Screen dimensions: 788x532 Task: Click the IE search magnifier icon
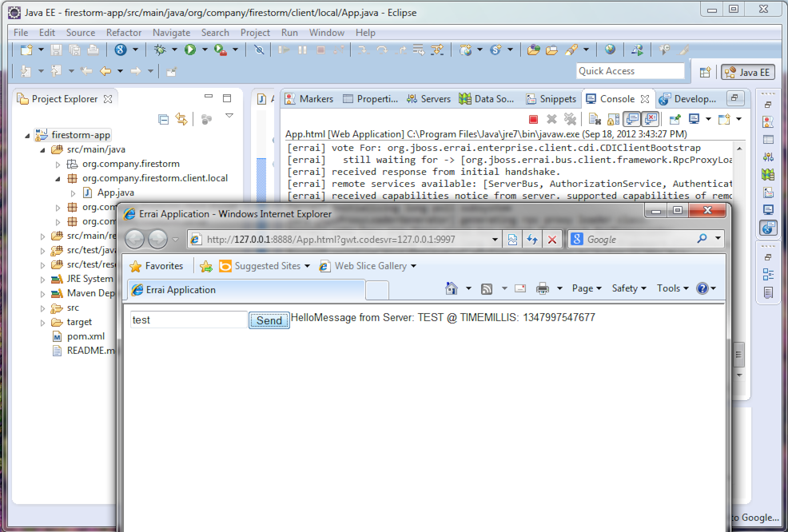coord(702,239)
